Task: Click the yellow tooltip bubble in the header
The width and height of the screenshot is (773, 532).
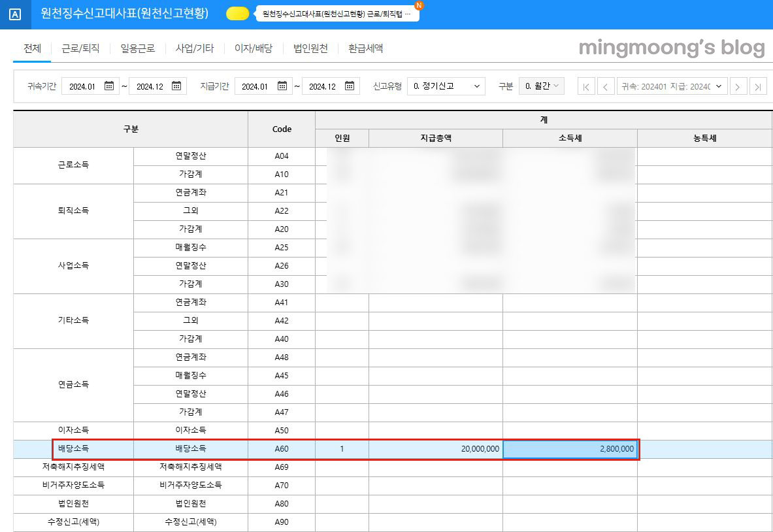Action: coord(237,13)
